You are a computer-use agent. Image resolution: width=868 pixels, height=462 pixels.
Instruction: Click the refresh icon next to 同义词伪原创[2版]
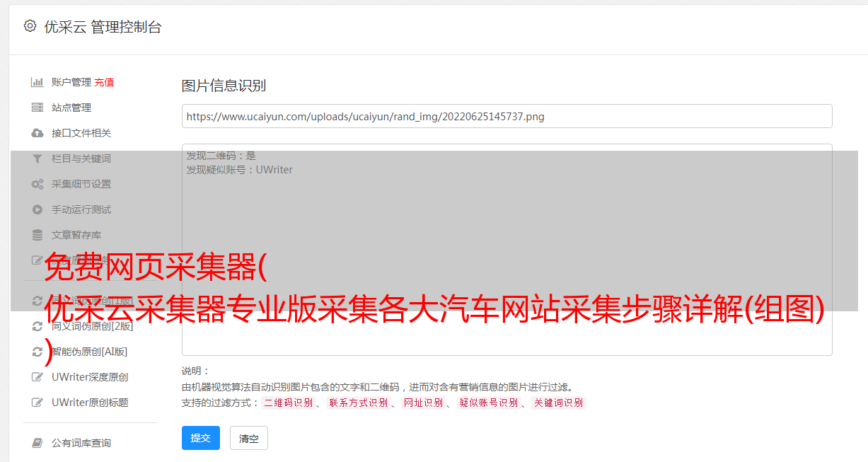pyautogui.click(x=37, y=326)
